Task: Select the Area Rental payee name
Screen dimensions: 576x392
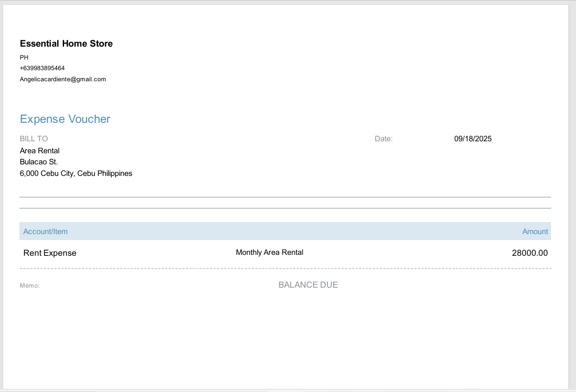Action: pyautogui.click(x=40, y=151)
